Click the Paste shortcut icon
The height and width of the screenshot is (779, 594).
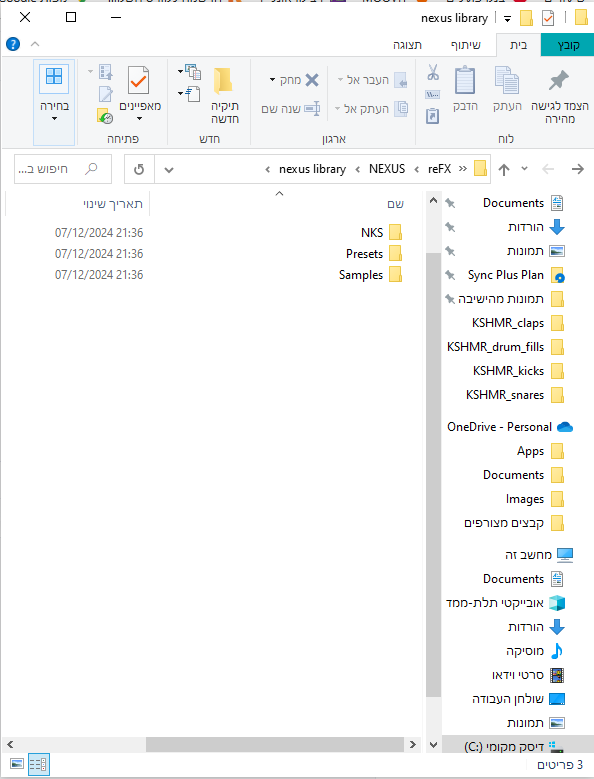[x=433, y=116]
